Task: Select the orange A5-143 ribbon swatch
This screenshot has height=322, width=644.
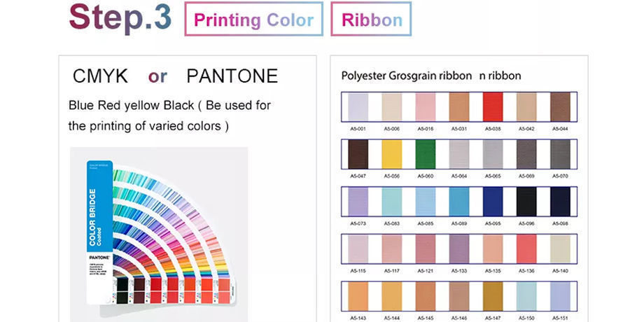Action: [x=358, y=296]
